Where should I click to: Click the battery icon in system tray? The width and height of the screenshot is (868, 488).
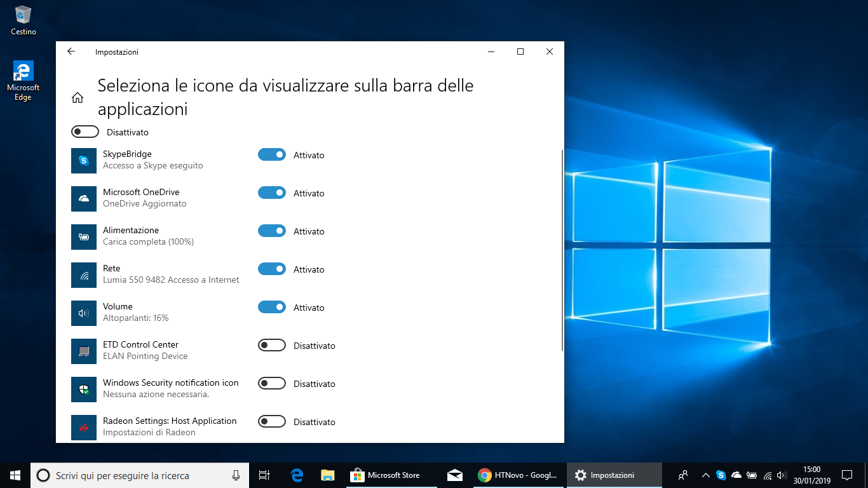point(752,475)
